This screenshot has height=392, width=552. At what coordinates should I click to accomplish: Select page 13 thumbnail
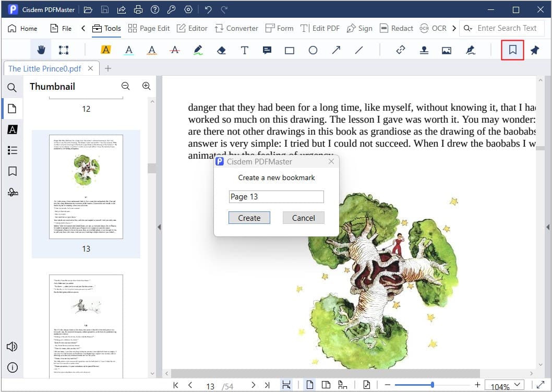(x=86, y=187)
